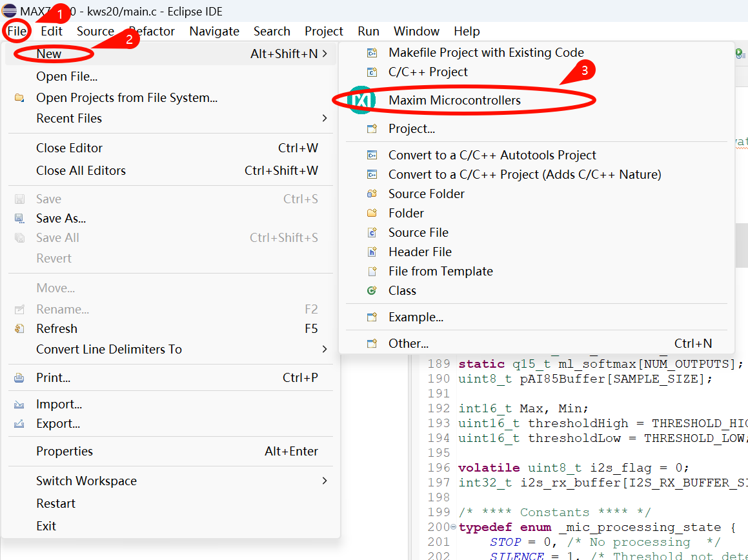Open the Search menu

(x=272, y=31)
